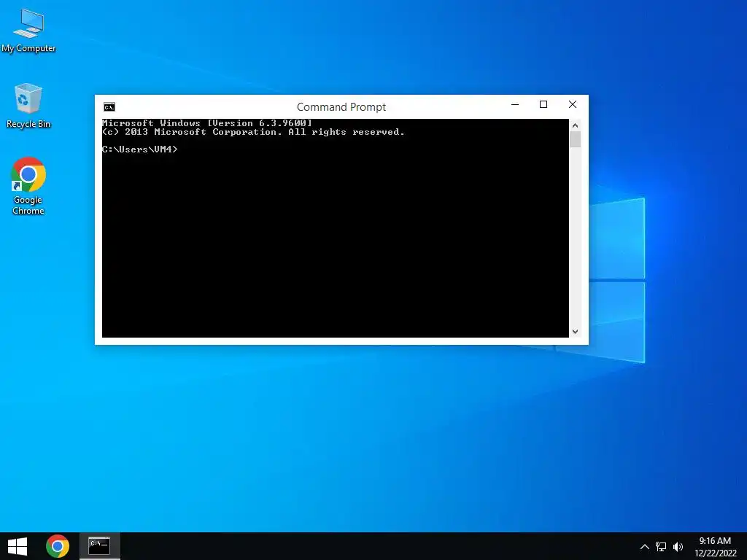Screen dimensions: 747x560
Task: Launch Chrome from the taskbar
Action: click(58, 546)
